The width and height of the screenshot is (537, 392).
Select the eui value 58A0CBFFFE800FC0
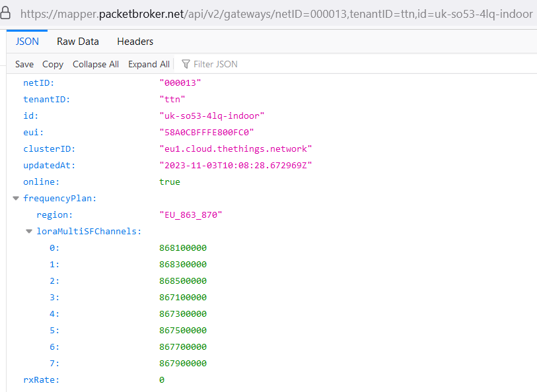[207, 132]
